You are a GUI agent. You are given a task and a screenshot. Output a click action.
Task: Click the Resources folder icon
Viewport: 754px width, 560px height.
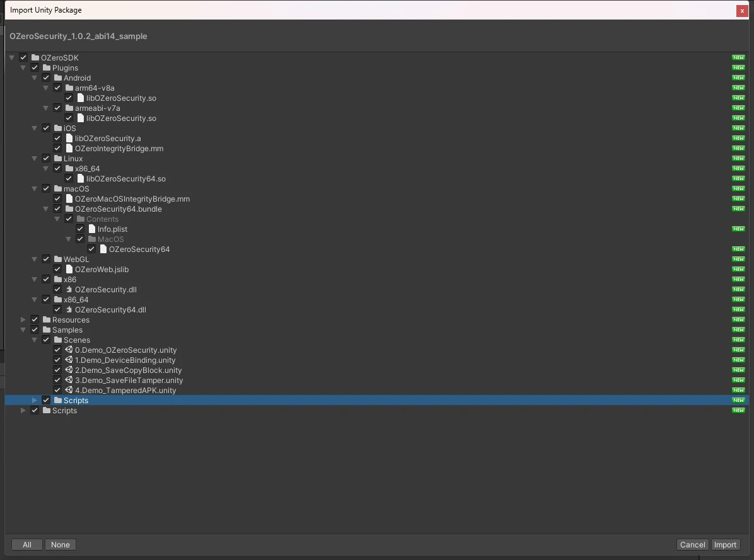(47, 320)
